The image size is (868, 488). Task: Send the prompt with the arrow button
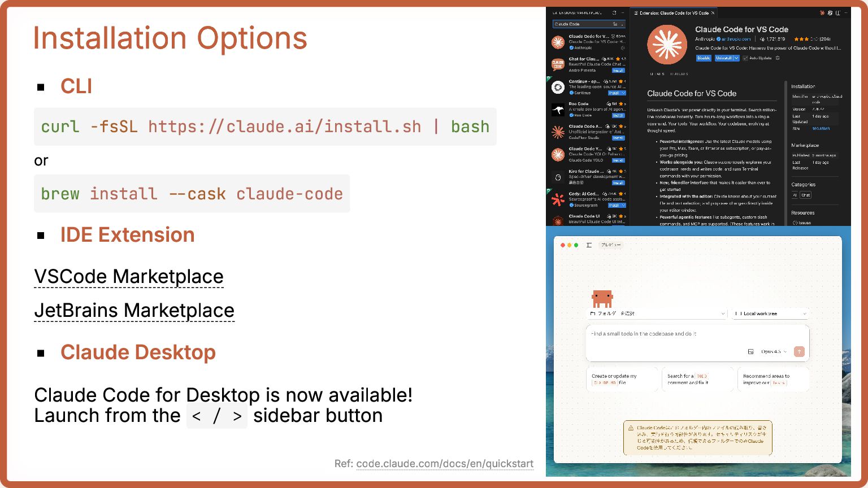click(799, 351)
